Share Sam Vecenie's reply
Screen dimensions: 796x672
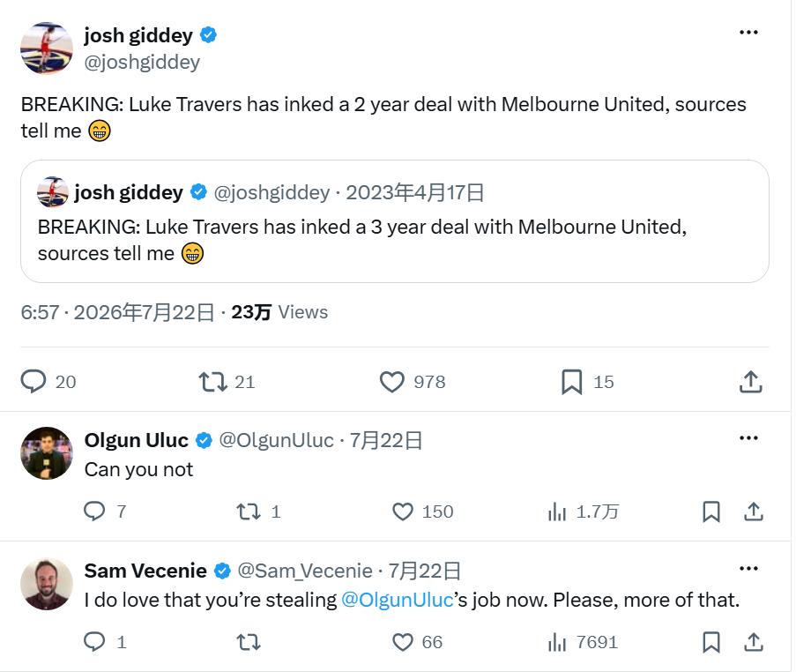(x=754, y=642)
